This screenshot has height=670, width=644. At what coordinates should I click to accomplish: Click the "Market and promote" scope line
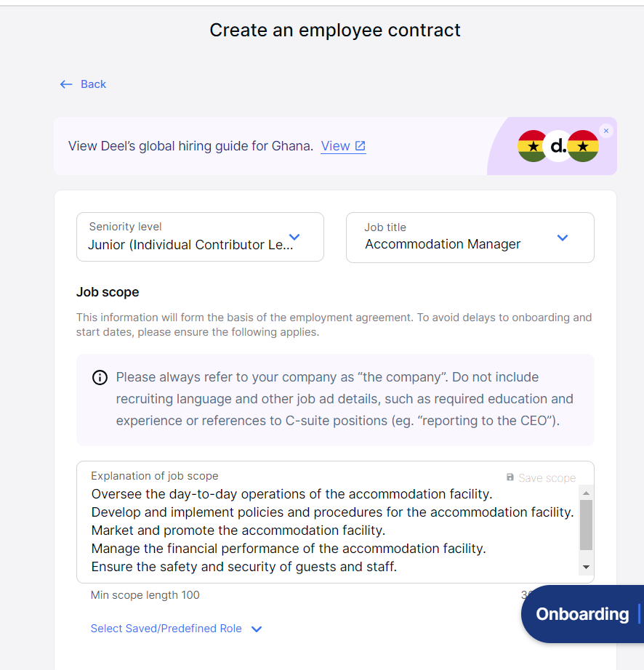(238, 530)
